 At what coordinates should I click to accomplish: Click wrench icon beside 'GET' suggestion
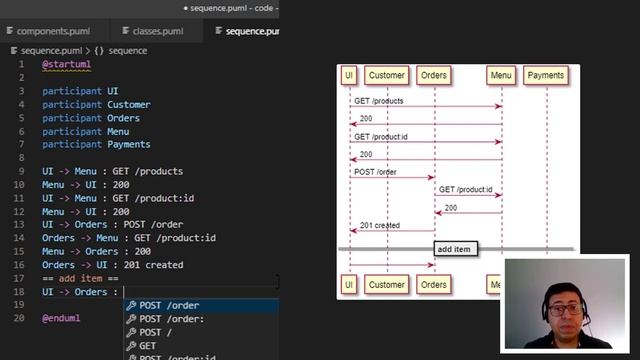(x=131, y=346)
